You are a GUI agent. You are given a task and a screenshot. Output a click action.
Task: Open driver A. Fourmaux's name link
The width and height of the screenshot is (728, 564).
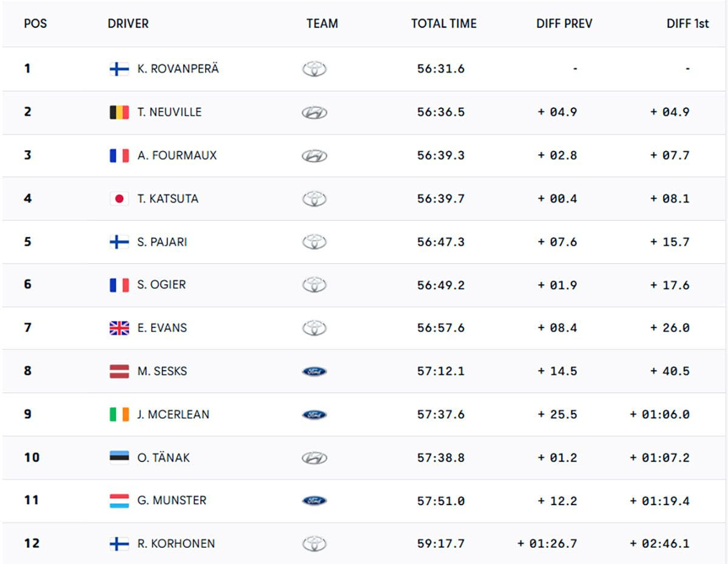pyautogui.click(x=177, y=155)
